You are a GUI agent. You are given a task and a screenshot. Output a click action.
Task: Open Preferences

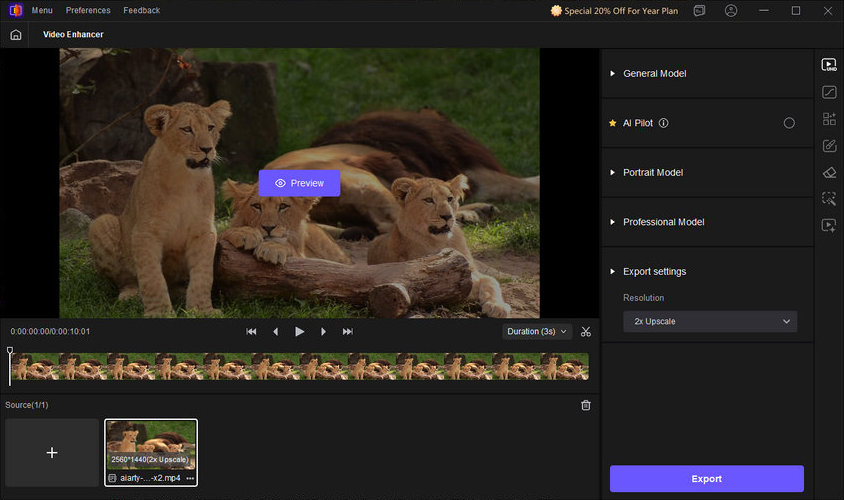tap(88, 10)
